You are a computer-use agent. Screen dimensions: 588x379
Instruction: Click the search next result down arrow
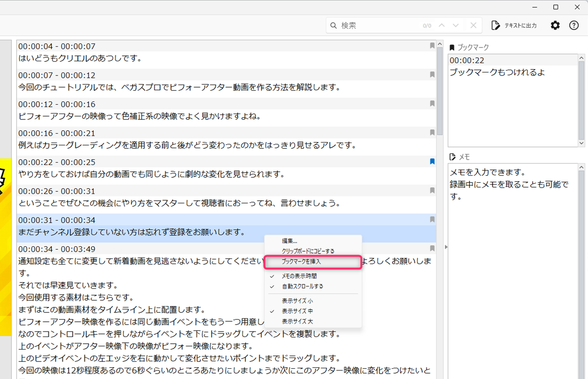pyautogui.click(x=456, y=25)
